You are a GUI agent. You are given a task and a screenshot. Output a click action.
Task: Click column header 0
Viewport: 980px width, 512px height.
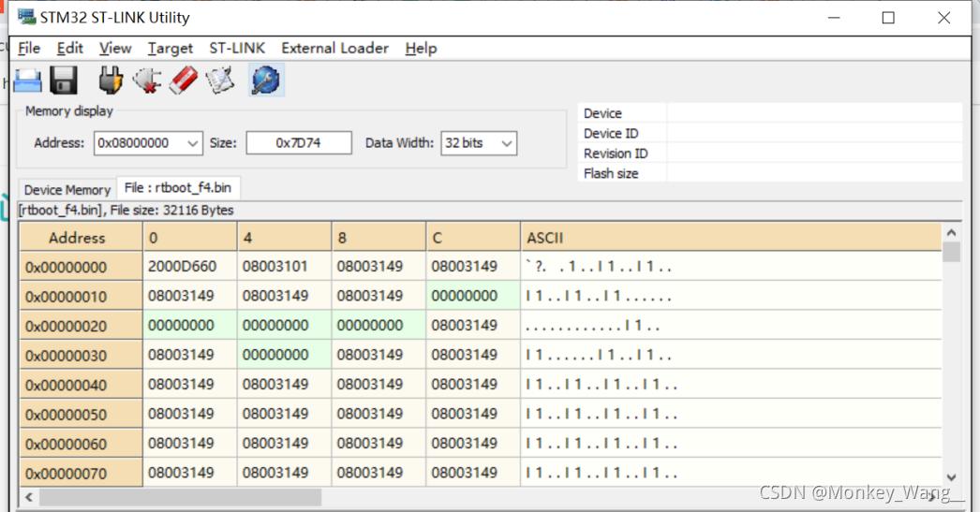(189, 237)
